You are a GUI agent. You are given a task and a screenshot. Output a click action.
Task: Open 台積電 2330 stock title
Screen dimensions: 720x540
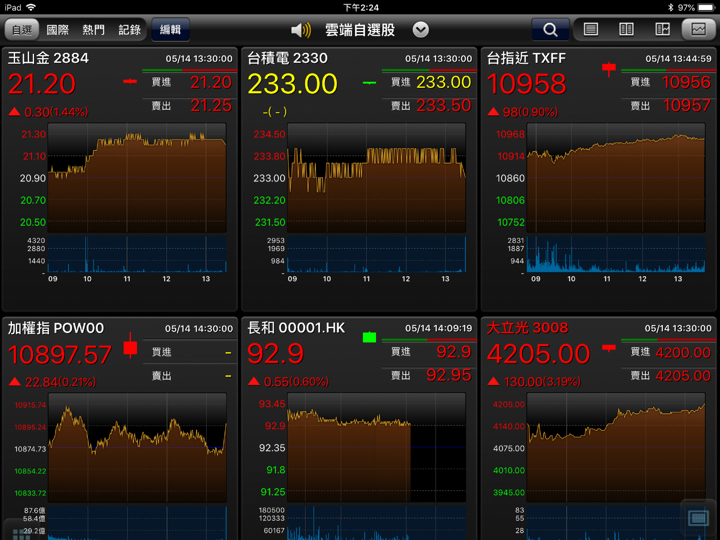tap(288, 58)
